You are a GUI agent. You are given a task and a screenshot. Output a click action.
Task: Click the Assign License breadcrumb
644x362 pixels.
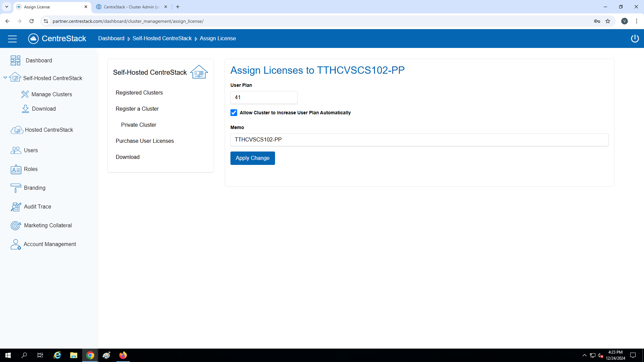[218, 39]
